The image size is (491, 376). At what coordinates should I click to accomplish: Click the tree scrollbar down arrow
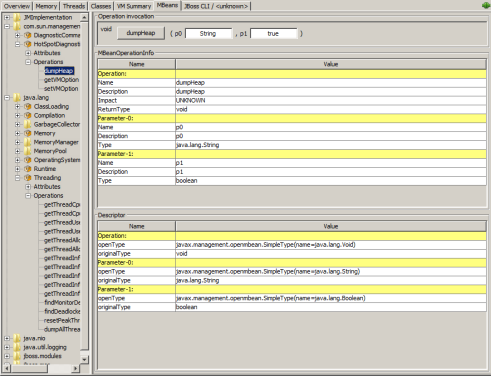pyautogui.click(x=84, y=360)
